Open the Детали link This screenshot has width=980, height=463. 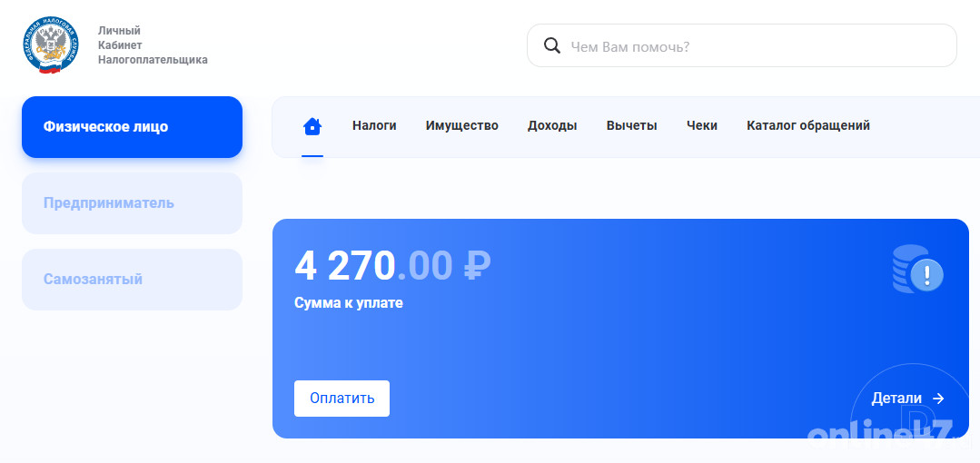click(x=896, y=399)
